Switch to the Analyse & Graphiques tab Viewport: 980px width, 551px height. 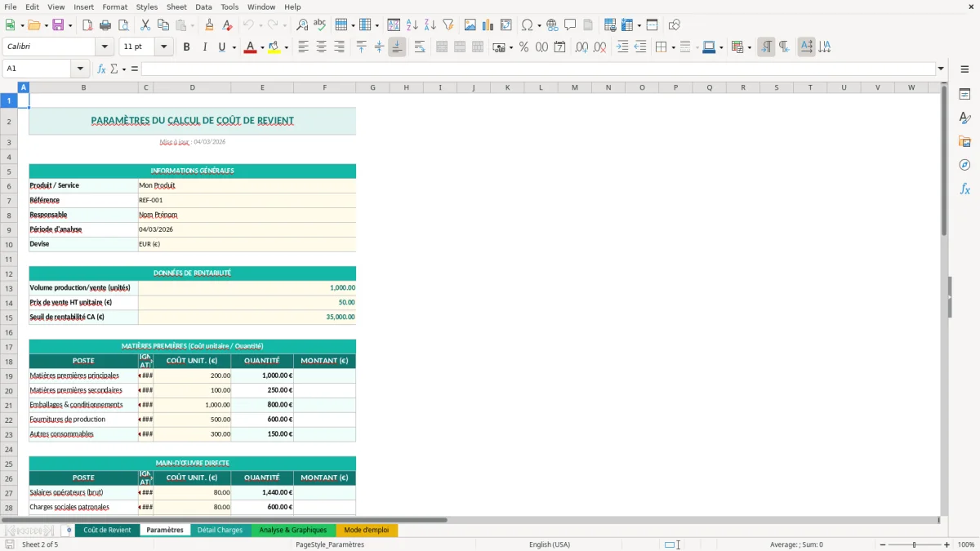(292, 530)
